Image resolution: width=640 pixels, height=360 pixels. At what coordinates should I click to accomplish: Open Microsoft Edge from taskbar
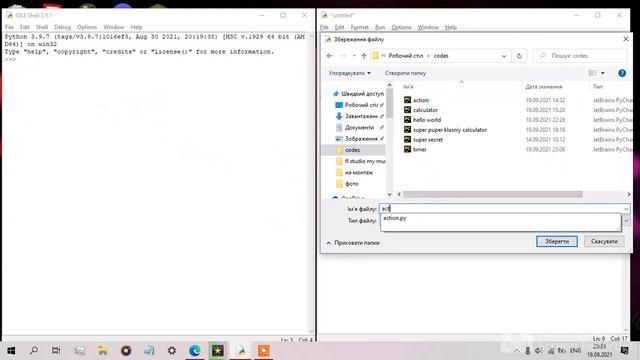pos(195,351)
